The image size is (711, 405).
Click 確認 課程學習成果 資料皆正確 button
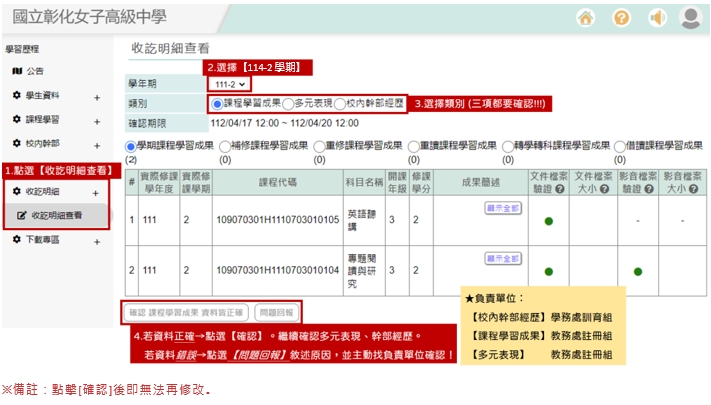pyautogui.click(x=186, y=312)
